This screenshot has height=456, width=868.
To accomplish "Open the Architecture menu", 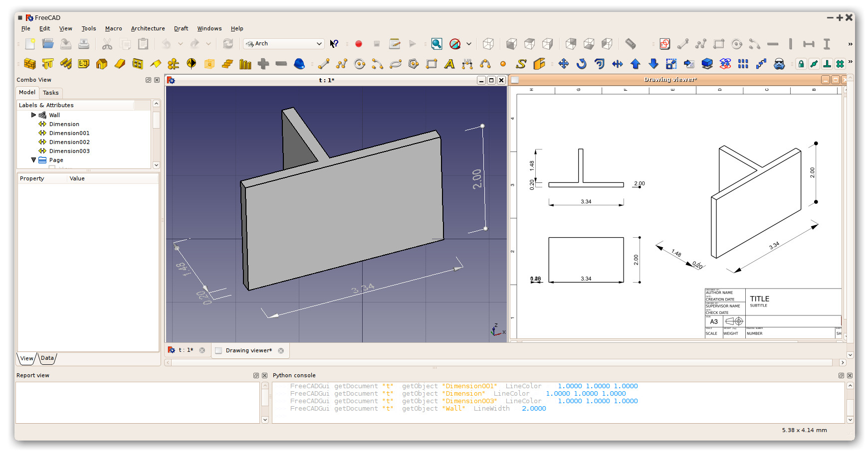I will tap(148, 28).
